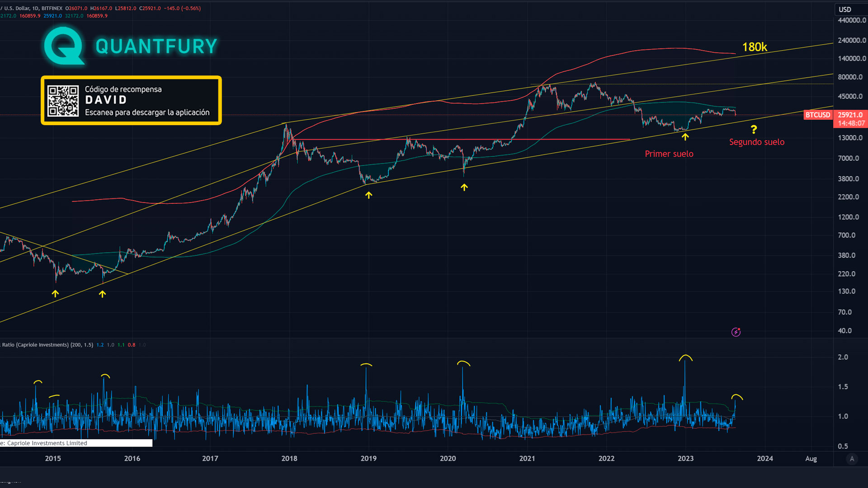Click the 2024 label on the time axis
This screenshot has width=868, height=488.
click(765, 458)
